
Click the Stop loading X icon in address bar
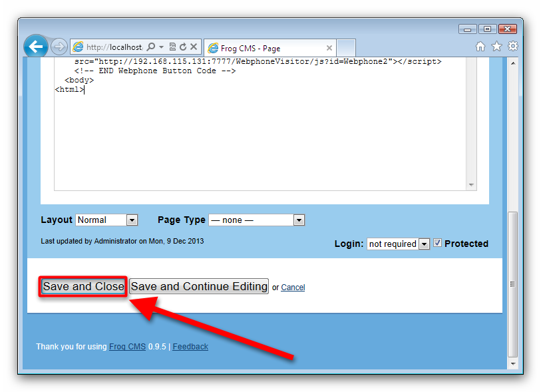click(194, 47)
